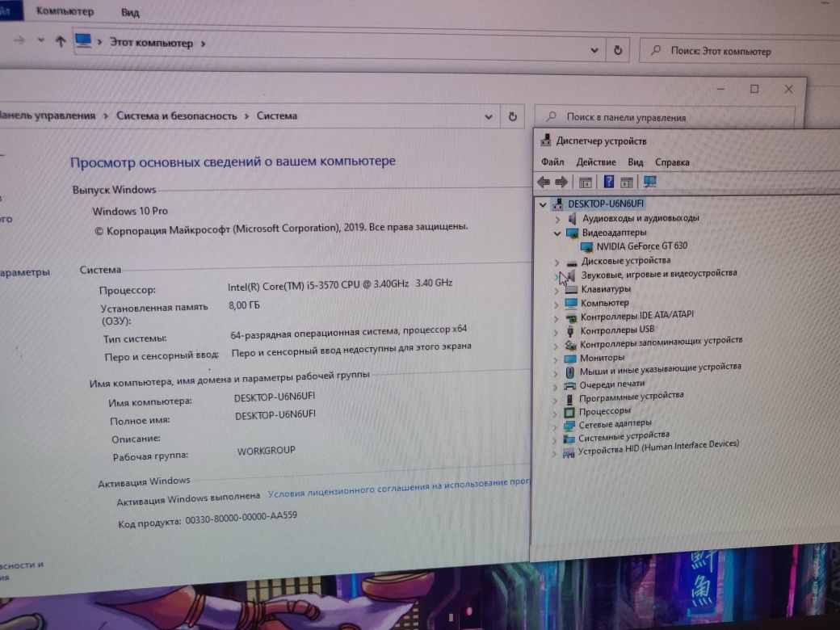The height and width of the screenshot is (630, 840).
Task: Open the properties pane icon in Device Manager toolbar
Action: (585, 183)
